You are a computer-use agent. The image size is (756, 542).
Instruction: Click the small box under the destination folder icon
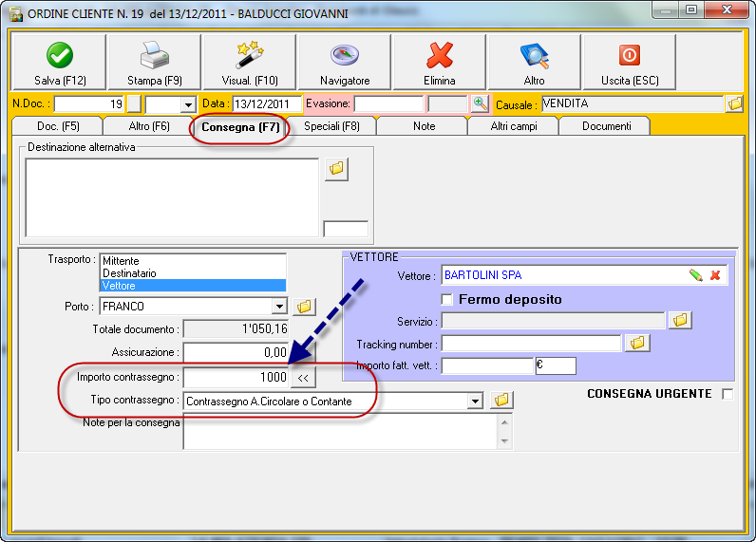pos(346,229)
